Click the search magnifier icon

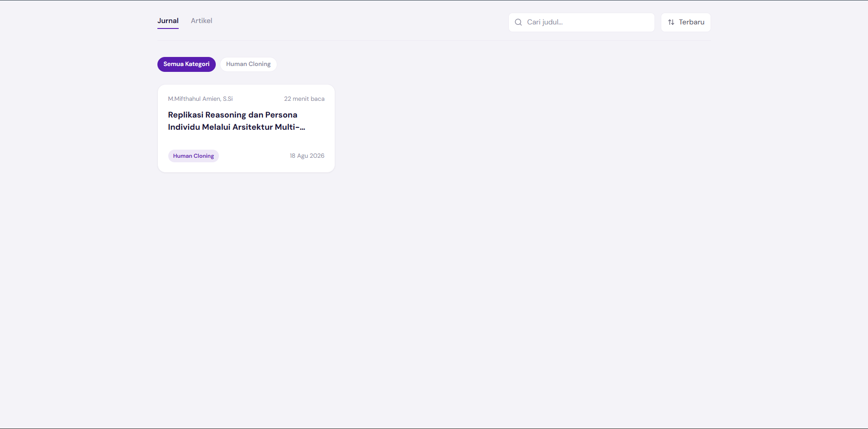coord(518,22)
